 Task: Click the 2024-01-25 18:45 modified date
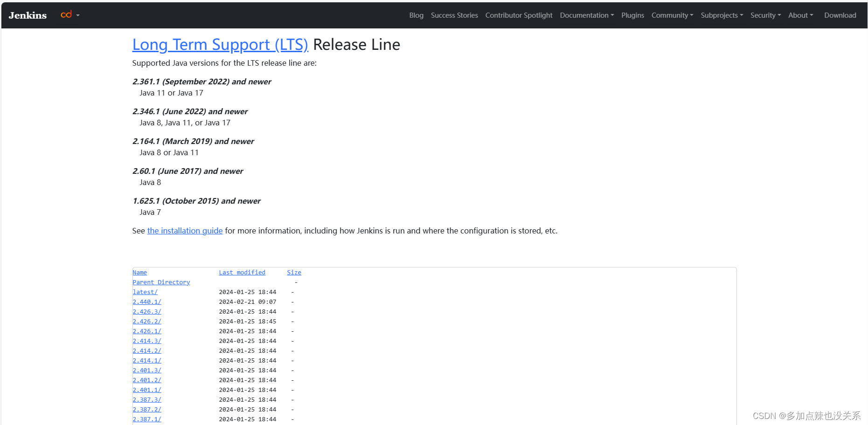(x=248, y=322)
